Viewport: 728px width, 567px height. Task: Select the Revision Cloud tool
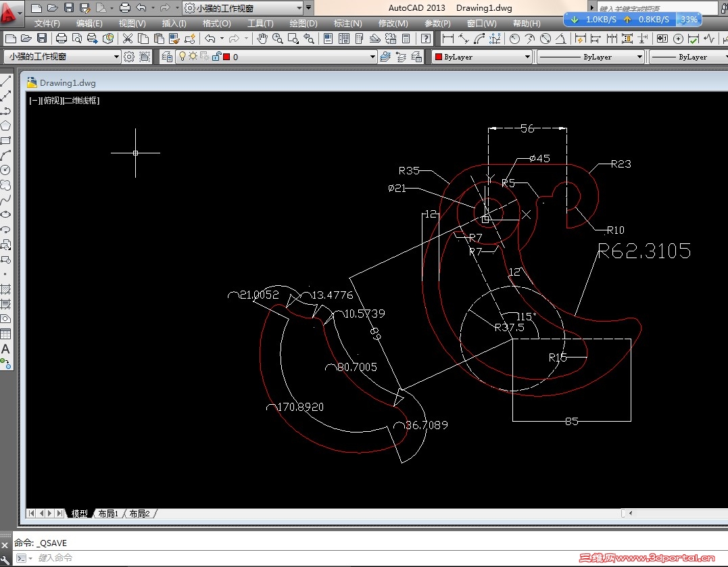(5, 184)
